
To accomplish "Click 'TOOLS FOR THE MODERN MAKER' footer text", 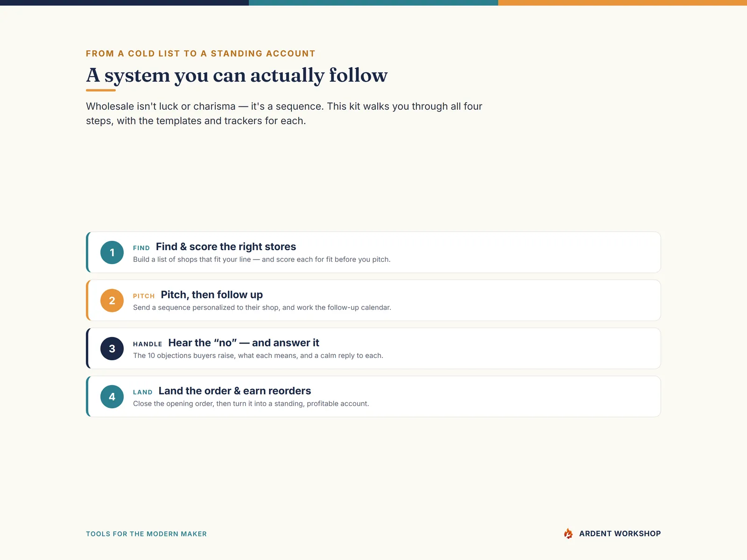I will pos(146,534).
